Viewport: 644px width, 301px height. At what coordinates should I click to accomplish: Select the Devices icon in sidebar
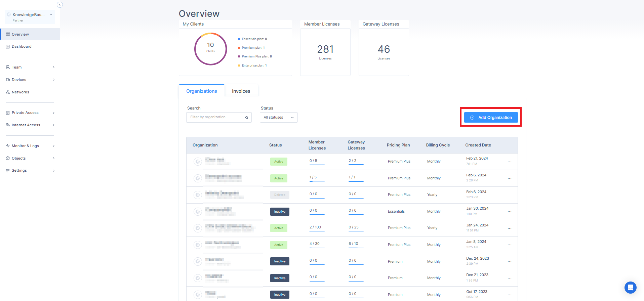8,80
